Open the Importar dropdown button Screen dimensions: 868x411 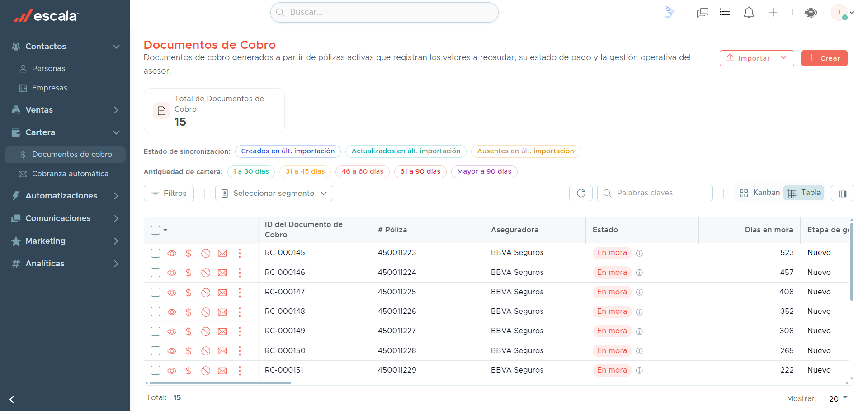tap(757, 58)
